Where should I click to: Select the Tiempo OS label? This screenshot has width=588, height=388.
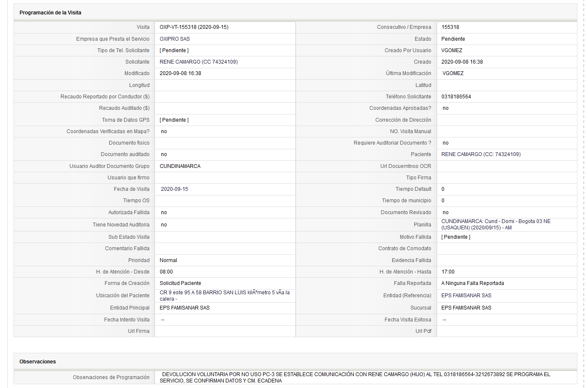click(x=136, y=201)
